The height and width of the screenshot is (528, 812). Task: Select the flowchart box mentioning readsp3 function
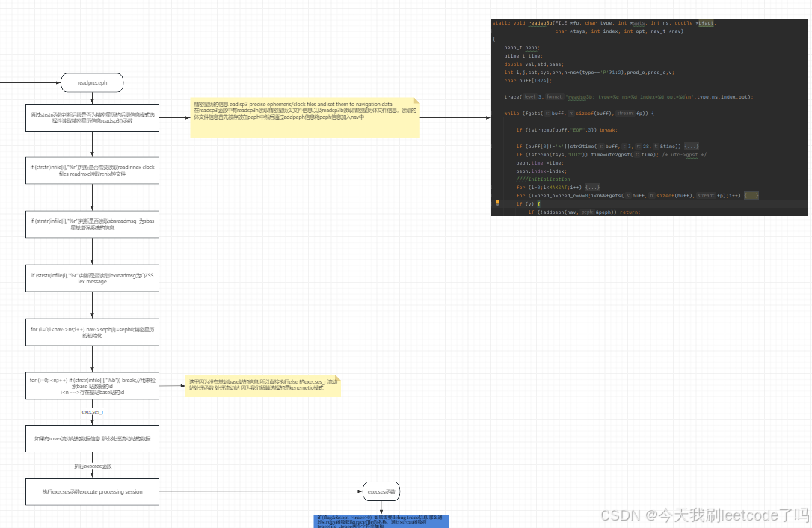coord(92,117)
